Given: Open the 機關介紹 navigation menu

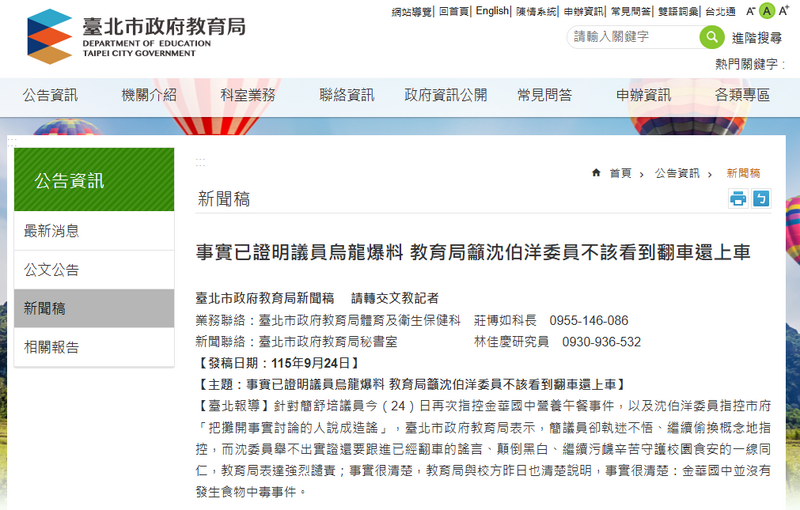Looking at the screenshot, I should pyautogui.click(x=149, y=95).
